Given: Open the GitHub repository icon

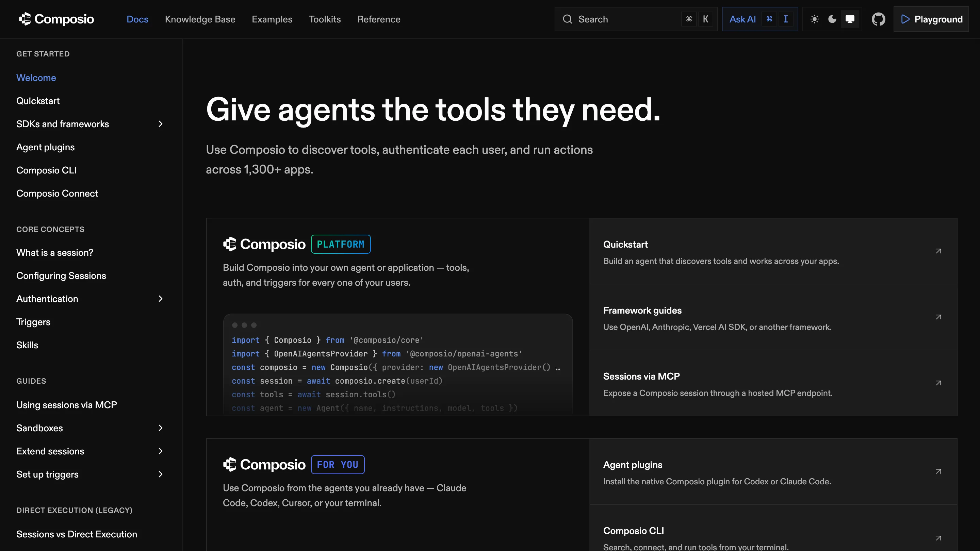Looking at the screenshot, I should [878, 19].
